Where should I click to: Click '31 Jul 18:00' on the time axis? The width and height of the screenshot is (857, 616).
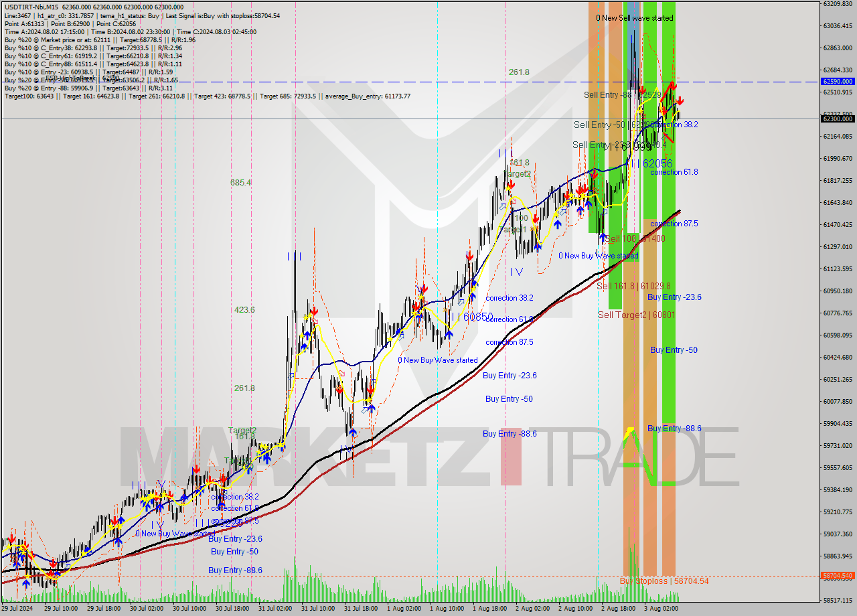tap(360, 609)
